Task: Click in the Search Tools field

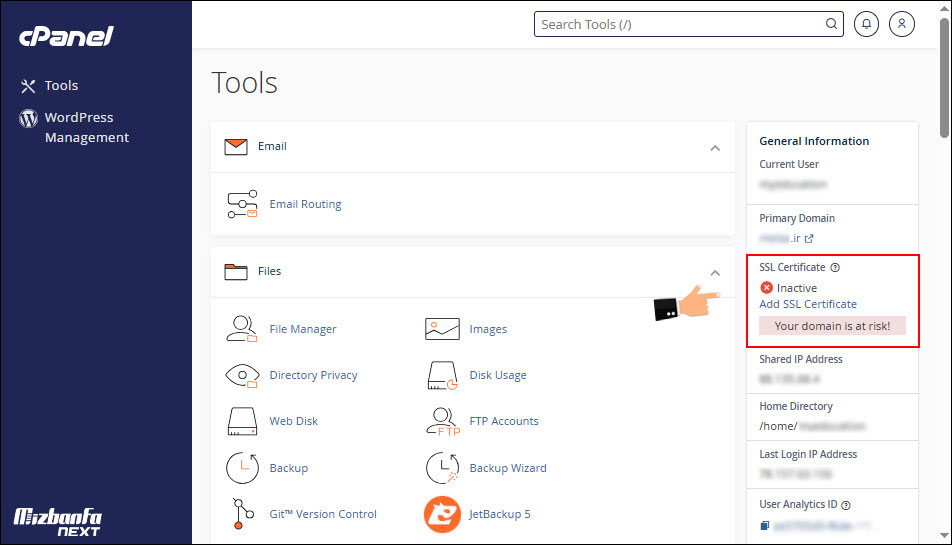Action: coord(680,24)
